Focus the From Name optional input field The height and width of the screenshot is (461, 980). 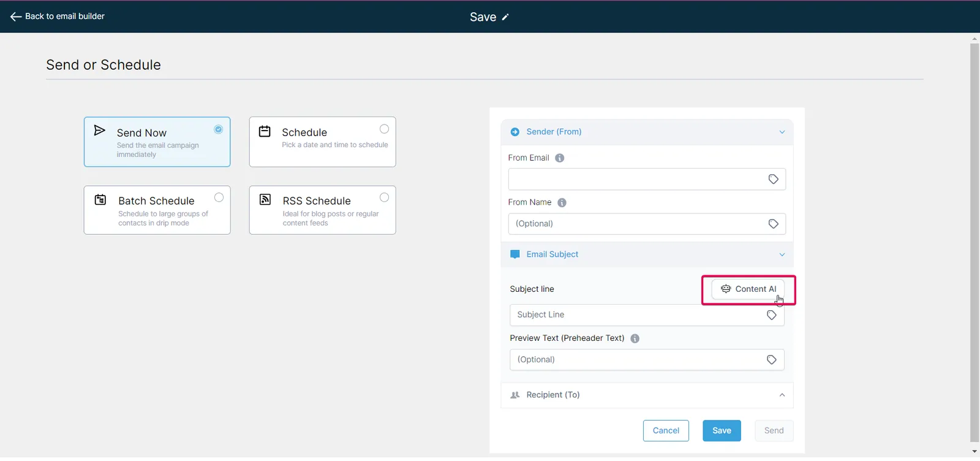(x=647, y=224)
